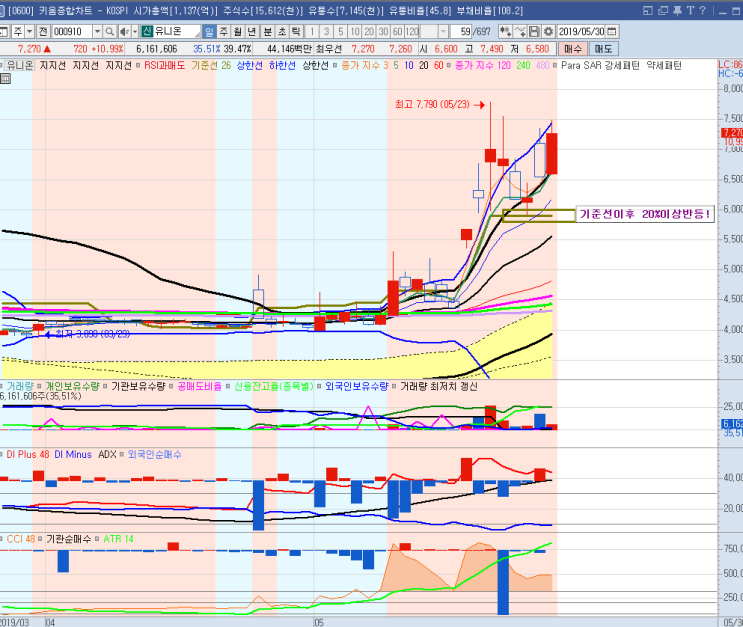
Task: Choose the 20 interval button
Action: 369,32
